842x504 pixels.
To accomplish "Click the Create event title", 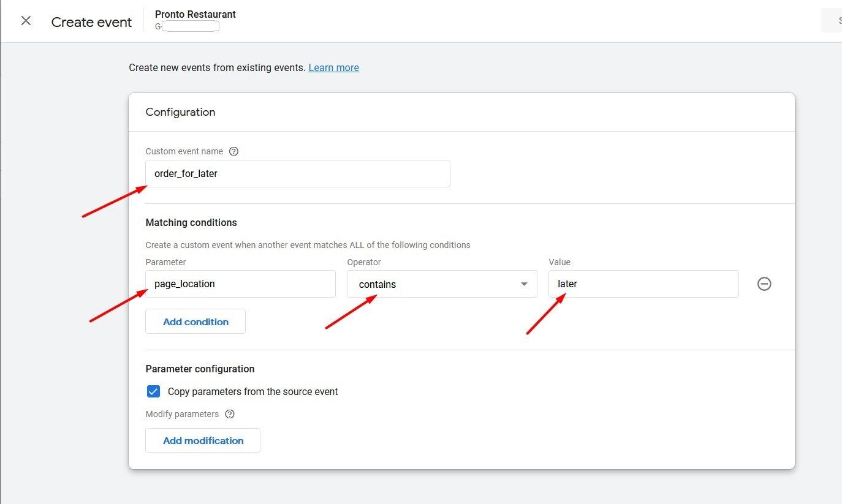I will (91, 22).
